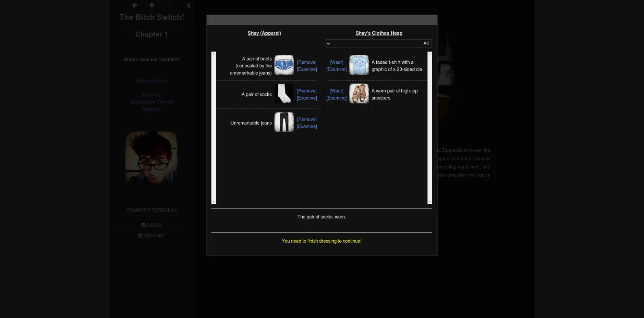The image size is (644, 318).
Task: Open DRAMATIS PERSONAE panel
Action: tap(152, 210)
